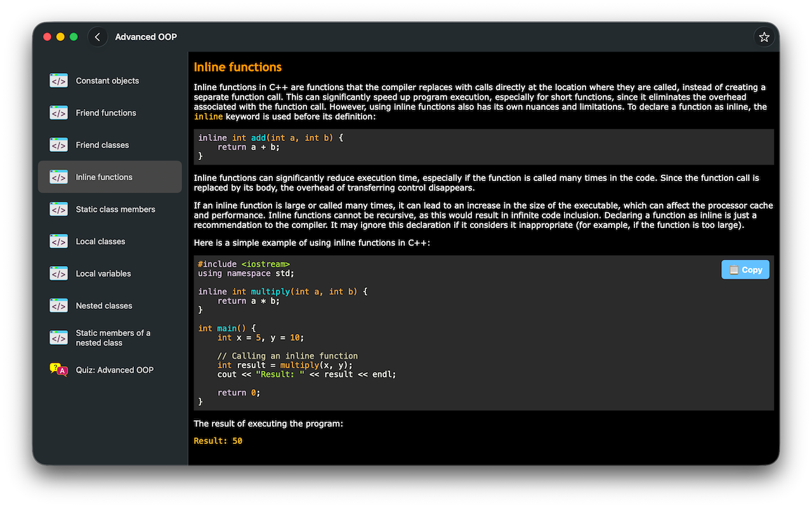Click the back chevron button
The image size is (812, 508).
pos(98,37)
